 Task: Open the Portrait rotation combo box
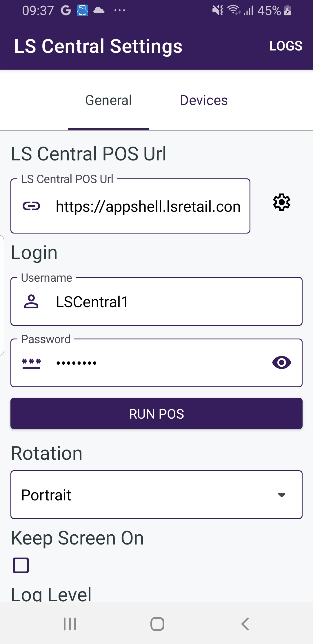[145, 495]
